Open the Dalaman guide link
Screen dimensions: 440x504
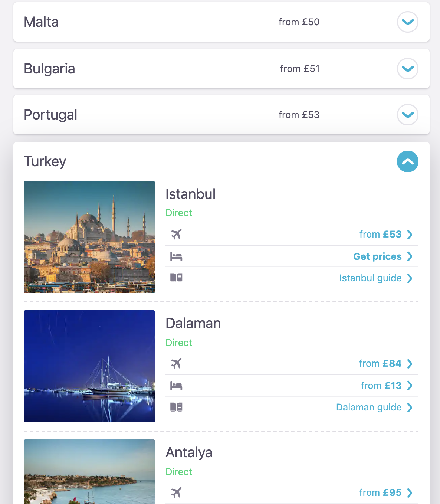click(x=374, y=407)
